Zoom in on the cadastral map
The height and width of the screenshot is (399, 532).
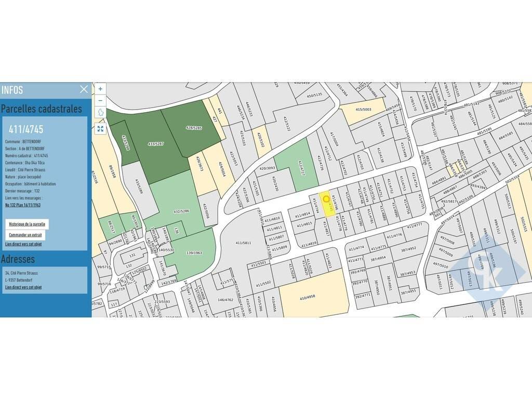[x=100, y=89]
